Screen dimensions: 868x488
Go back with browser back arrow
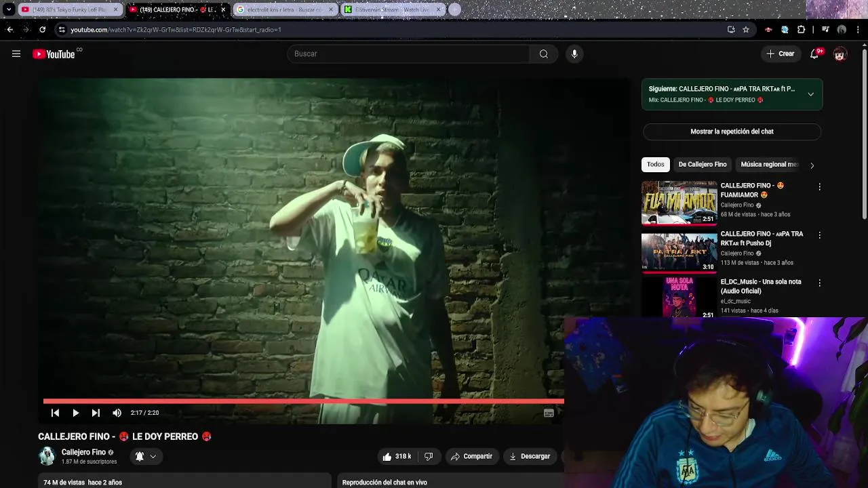pos(9,30)
